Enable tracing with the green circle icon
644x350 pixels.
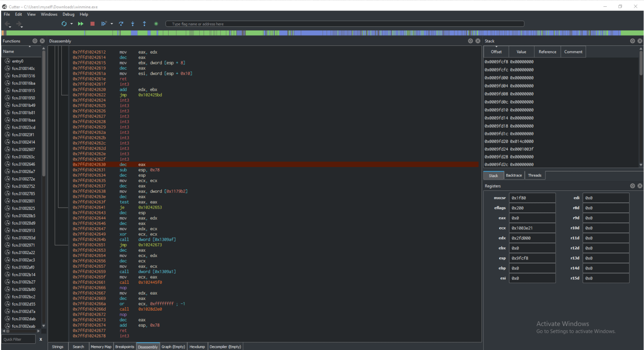point(156,23)
